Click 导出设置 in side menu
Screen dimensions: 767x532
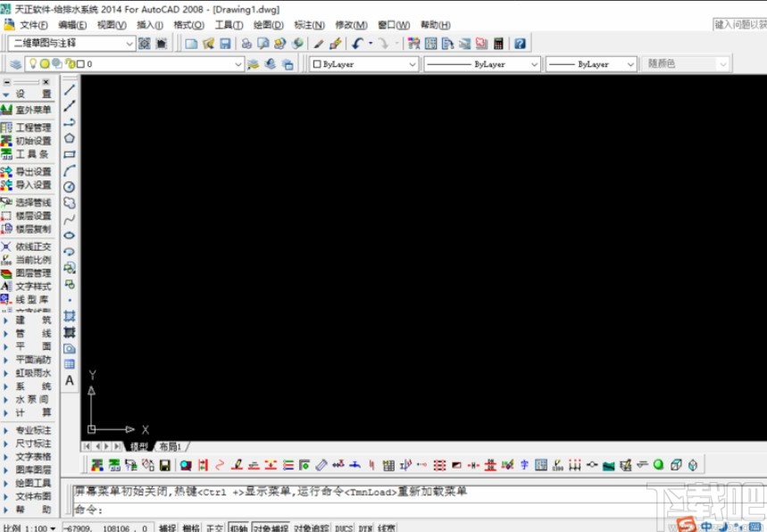(28, 171)
